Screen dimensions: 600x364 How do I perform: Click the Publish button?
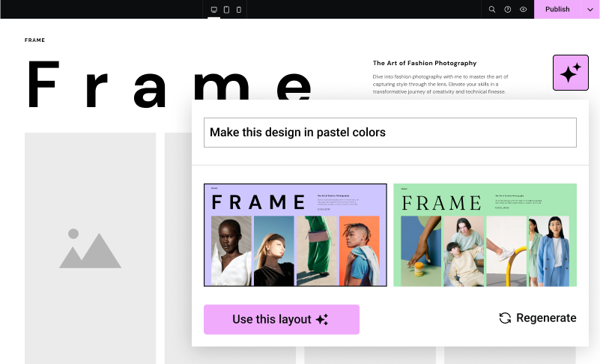[x=557, y=9]
